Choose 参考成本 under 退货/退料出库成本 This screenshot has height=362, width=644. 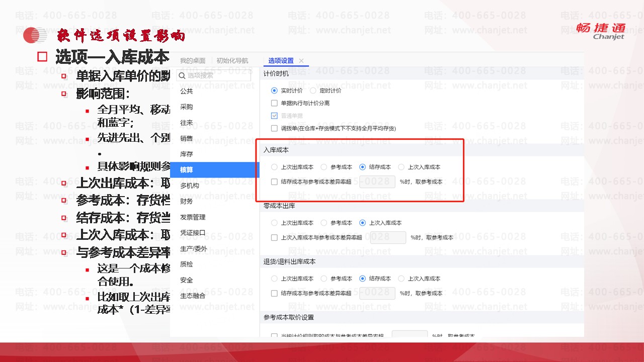pos(324,279)
